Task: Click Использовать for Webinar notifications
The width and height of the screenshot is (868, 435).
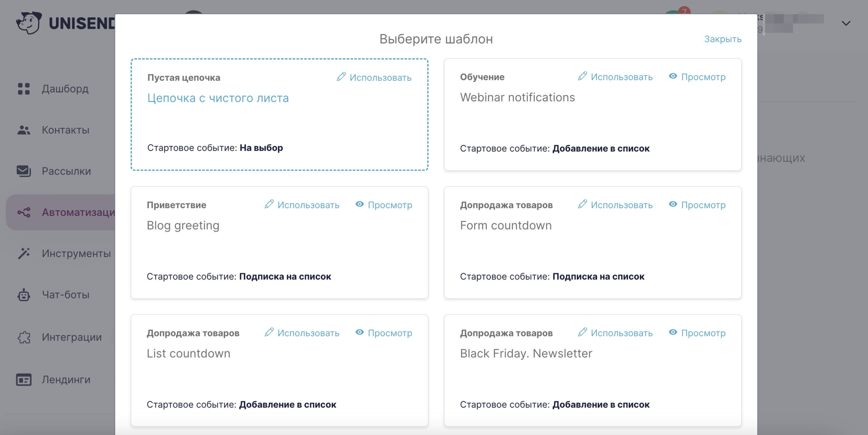Action: click(615, 77)
